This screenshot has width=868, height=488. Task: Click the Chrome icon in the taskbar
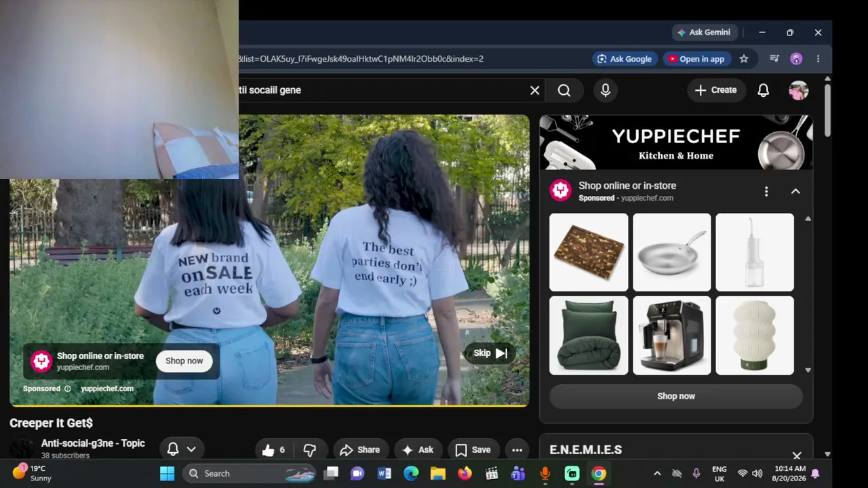(x=599, y=474)
